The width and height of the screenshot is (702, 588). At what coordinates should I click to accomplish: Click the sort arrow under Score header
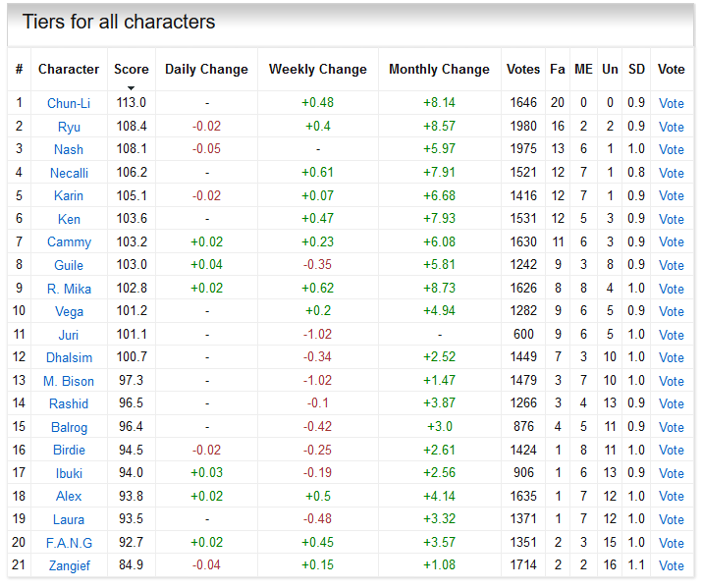[131, 85]
